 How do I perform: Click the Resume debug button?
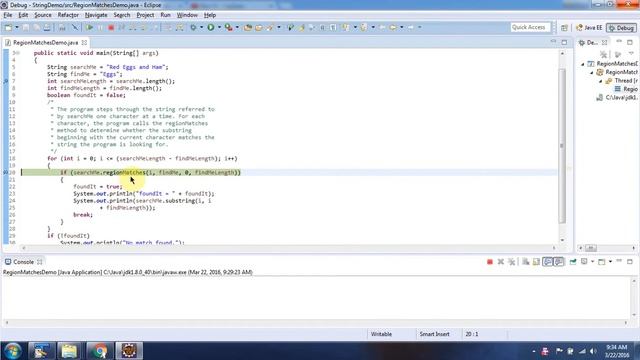pos(89,27)
